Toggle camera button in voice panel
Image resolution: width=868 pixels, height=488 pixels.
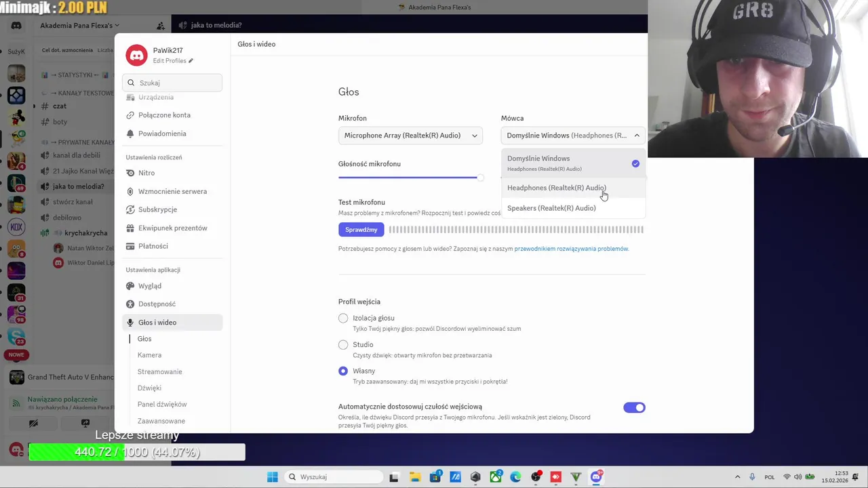pos(33,423)
